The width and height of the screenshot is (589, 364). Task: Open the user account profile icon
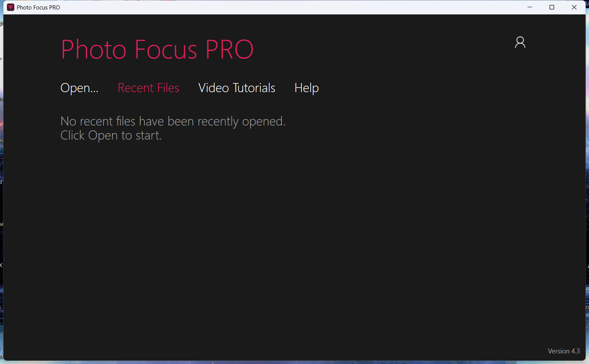point(520,42)
